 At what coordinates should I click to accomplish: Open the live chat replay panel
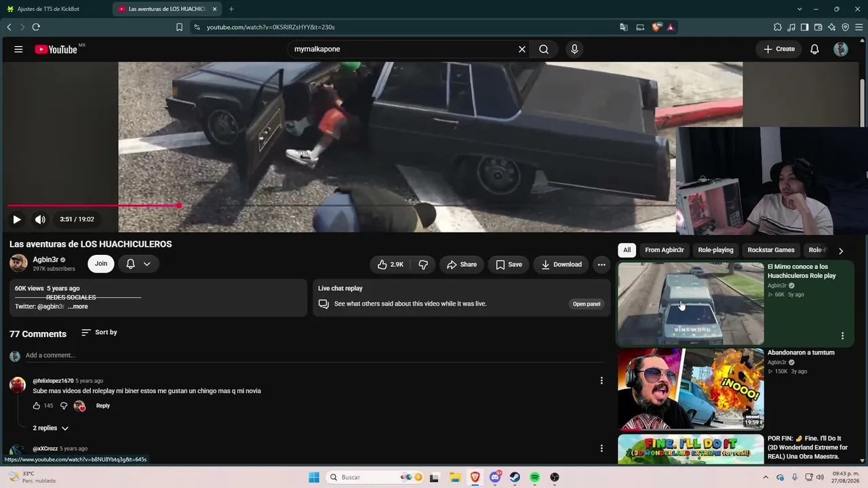click(x=587, y=304)
